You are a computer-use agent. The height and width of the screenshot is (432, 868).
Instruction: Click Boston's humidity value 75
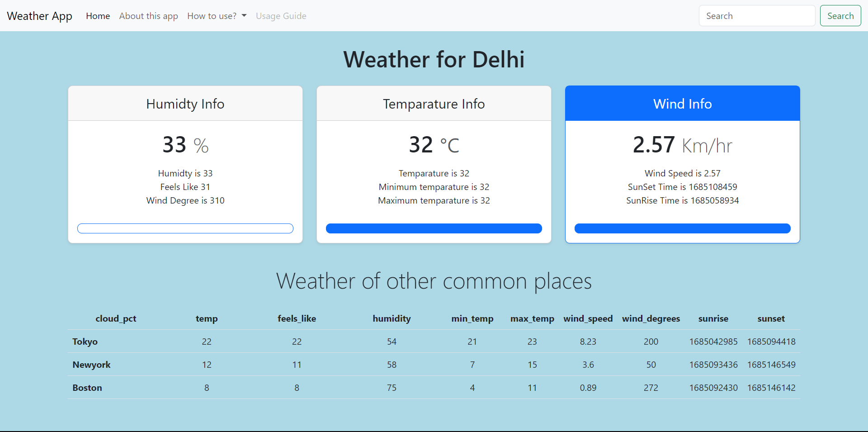pyautogui.click(x=392, y=388)
